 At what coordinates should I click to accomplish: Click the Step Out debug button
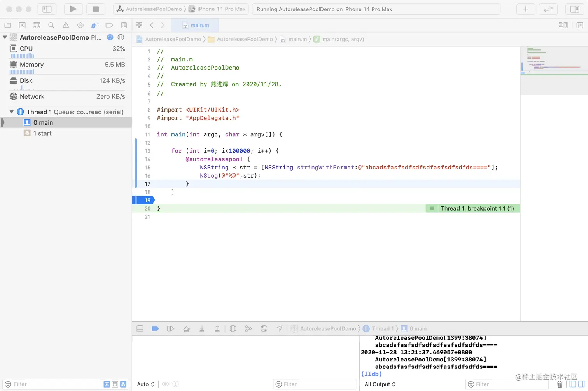(217, 329)
